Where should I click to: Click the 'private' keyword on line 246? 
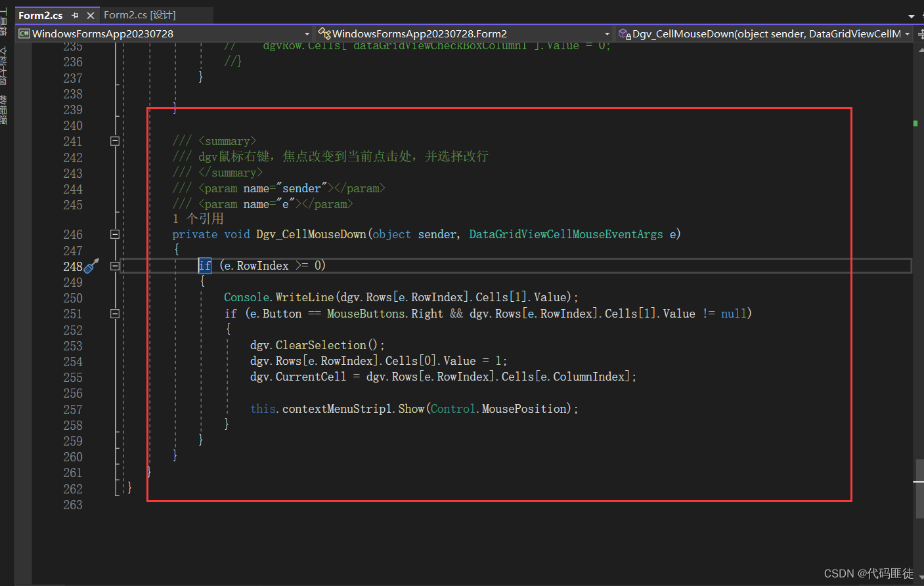pyautogui.click(x=194, y=234)
